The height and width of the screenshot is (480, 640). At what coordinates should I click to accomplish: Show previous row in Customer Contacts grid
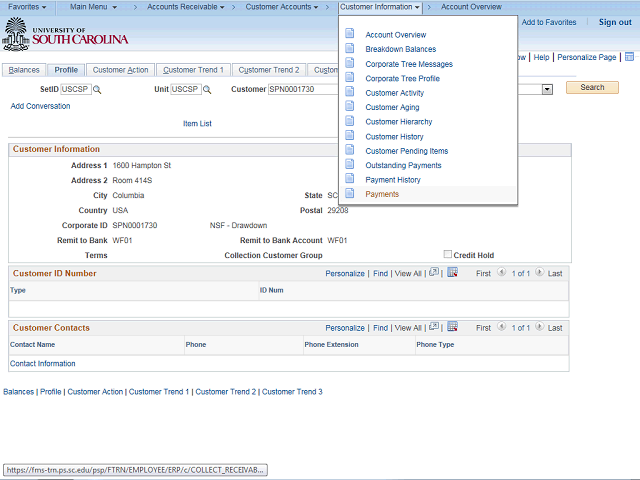[502, 327]
